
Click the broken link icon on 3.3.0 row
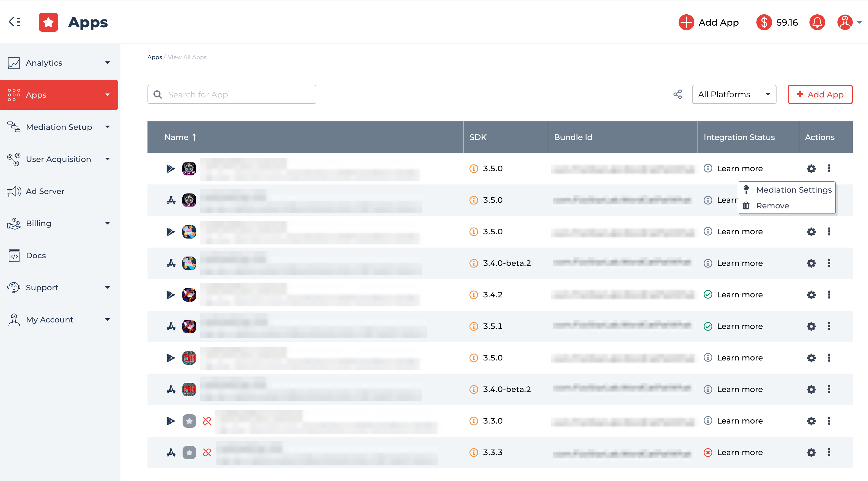click(x=207, y=421)
